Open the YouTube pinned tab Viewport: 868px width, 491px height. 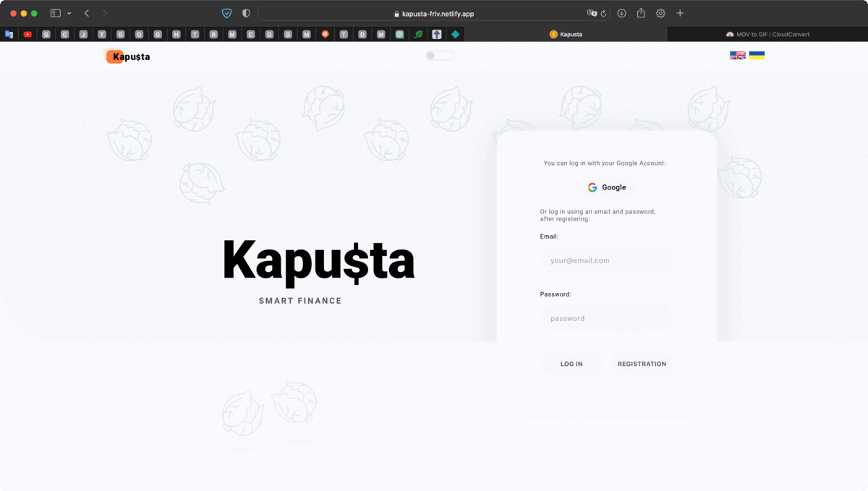27,34
